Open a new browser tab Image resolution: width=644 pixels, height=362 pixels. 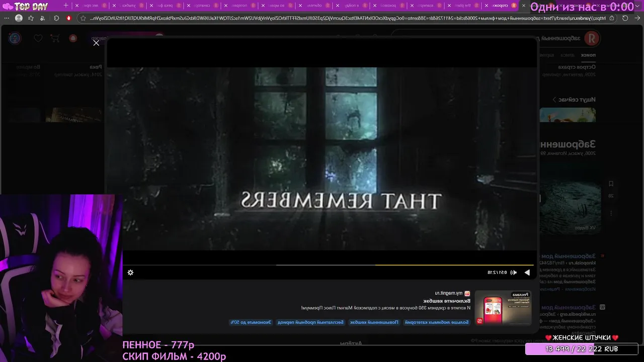click(x=65, y=6)
